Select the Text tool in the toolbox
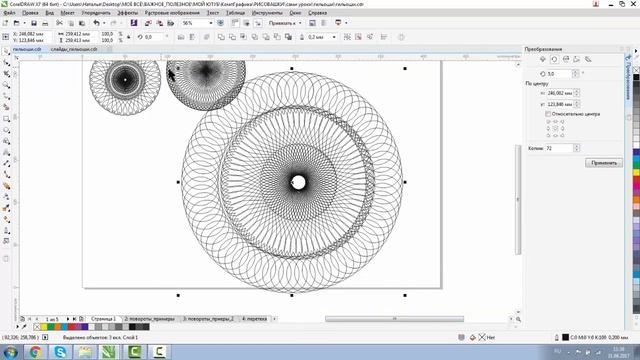Viewport: 640px width, 360px height. 6,153
